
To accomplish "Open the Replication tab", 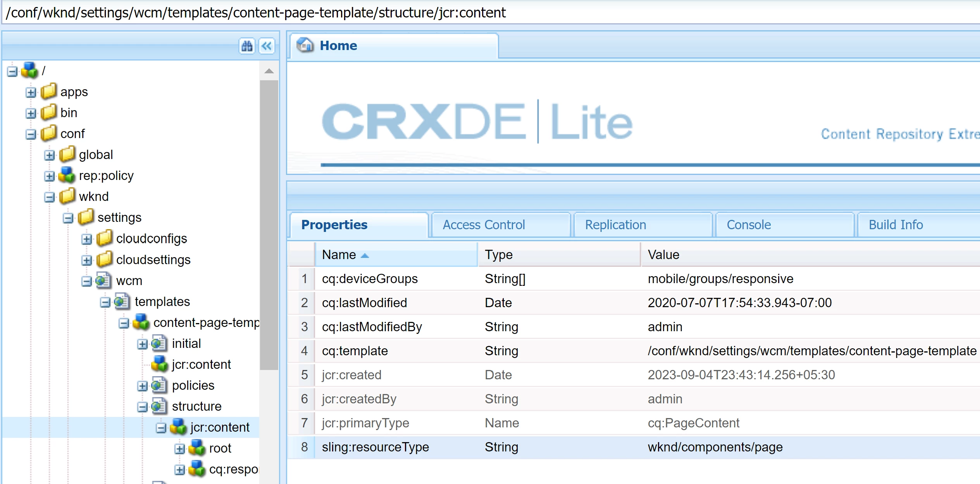I will coord(615,225).
